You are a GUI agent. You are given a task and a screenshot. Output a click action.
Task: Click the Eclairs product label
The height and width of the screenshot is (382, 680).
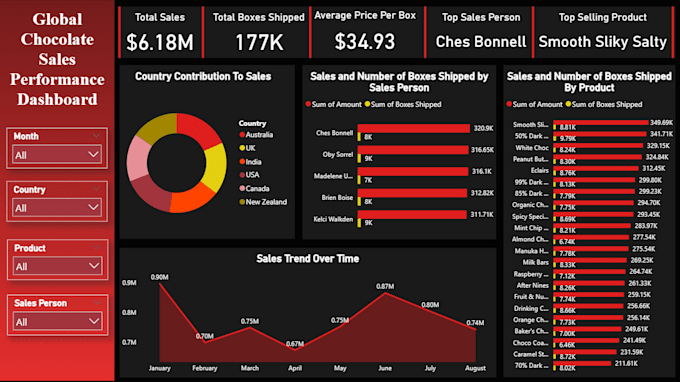(539, 170)
